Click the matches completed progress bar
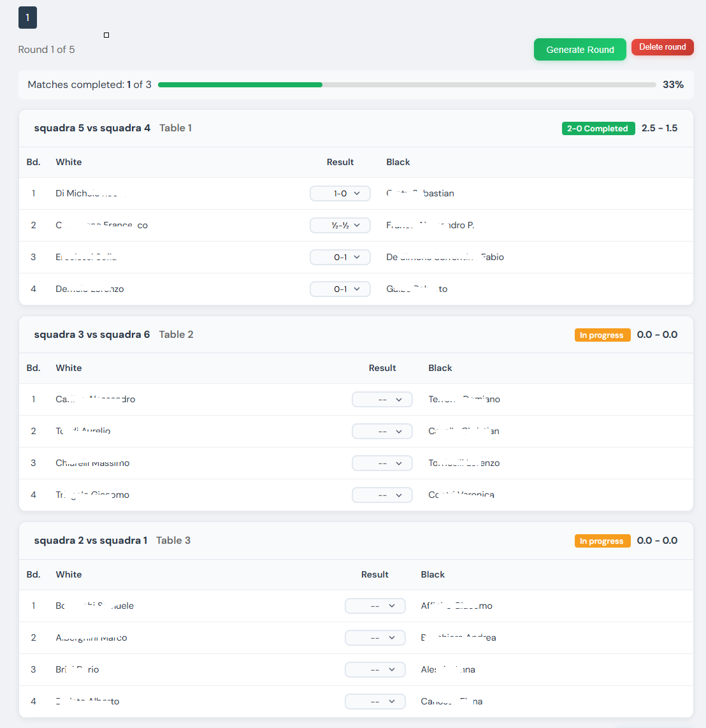 [x=407, y=85]
